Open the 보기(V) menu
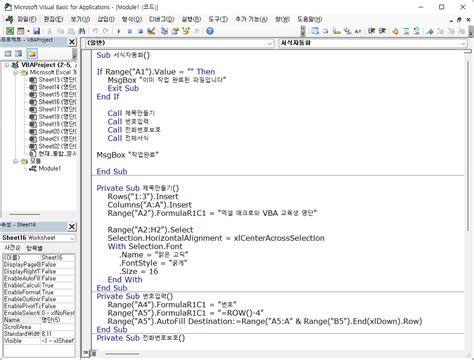Viewport: 474px width, 360px height. click(80, 19)
